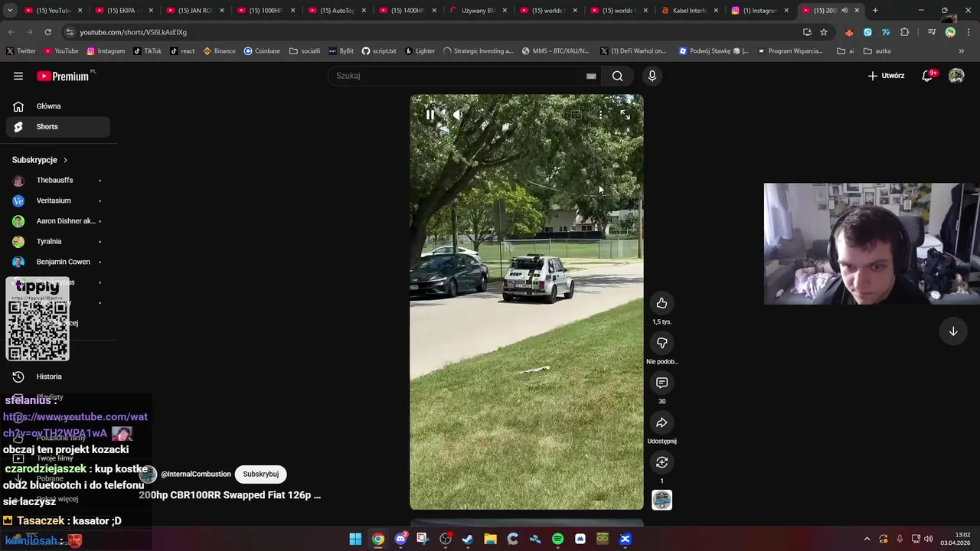Open the Chrome profile avatar

point(950,32)
